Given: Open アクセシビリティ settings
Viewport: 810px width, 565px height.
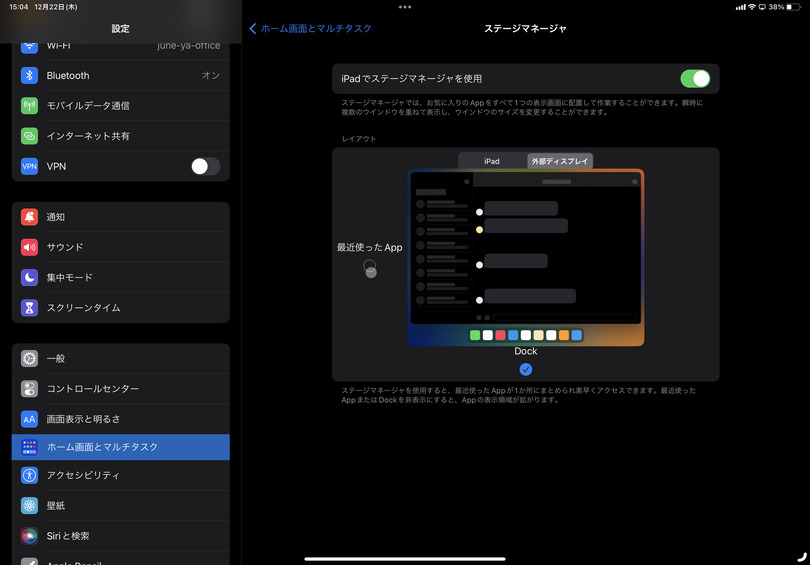Looking at the screenshot, I should coord(121,475).
